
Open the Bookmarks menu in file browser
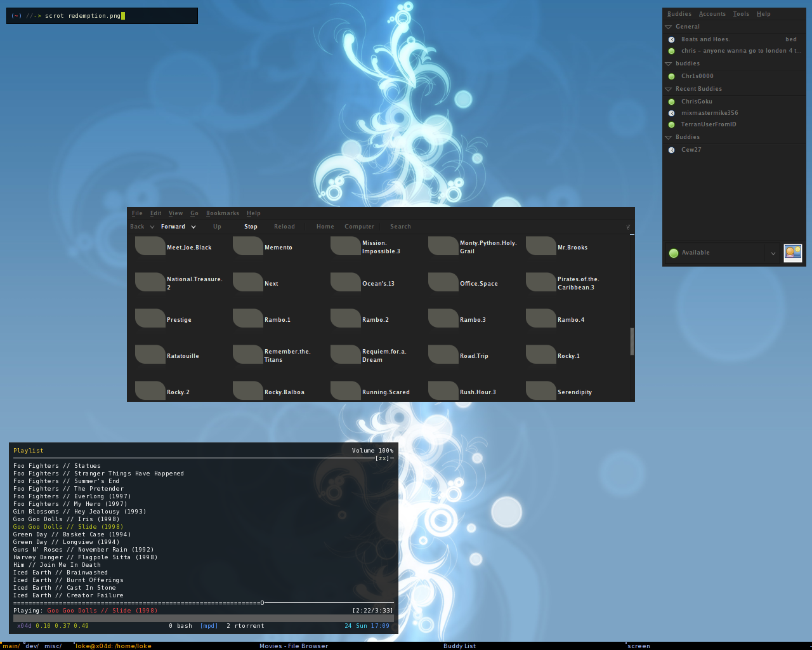[223, 213]
